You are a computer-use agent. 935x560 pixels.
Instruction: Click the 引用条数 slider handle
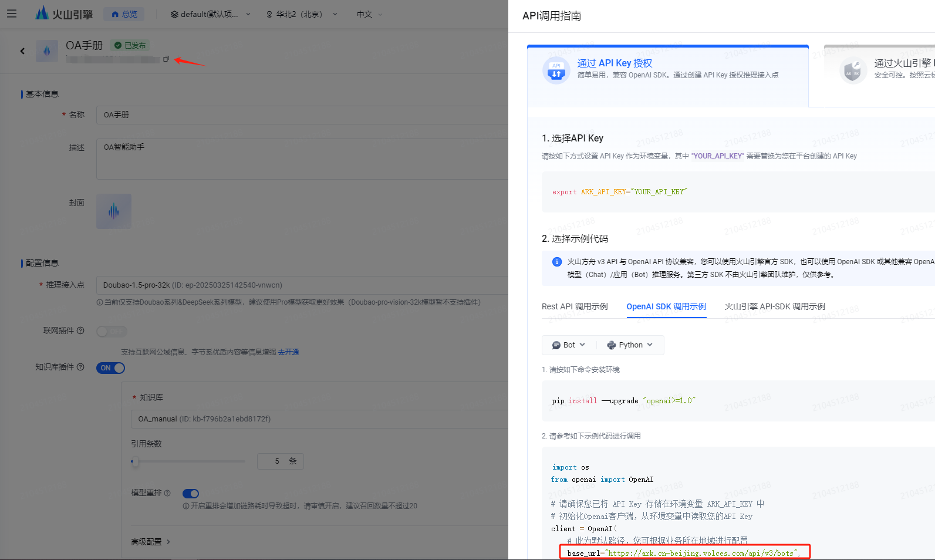pyautogui.click(x=135, y=461)
